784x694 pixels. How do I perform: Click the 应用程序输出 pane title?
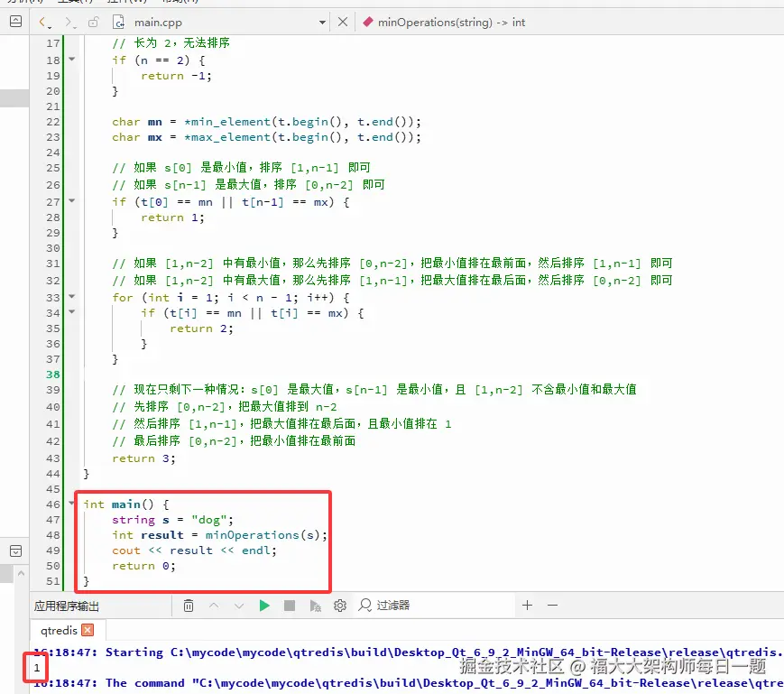pyautogui.click(x=67, y=606)
